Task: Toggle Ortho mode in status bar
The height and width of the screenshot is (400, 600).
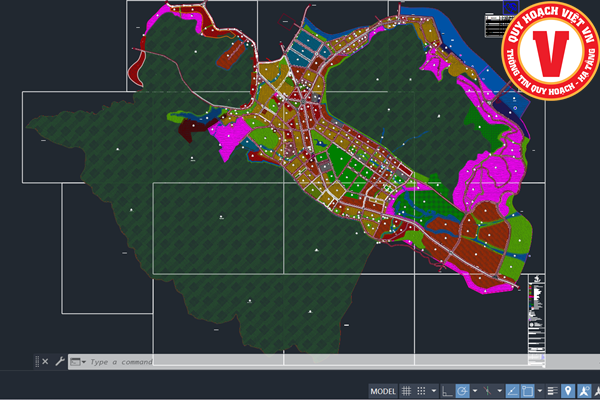Action: (446, 390)
